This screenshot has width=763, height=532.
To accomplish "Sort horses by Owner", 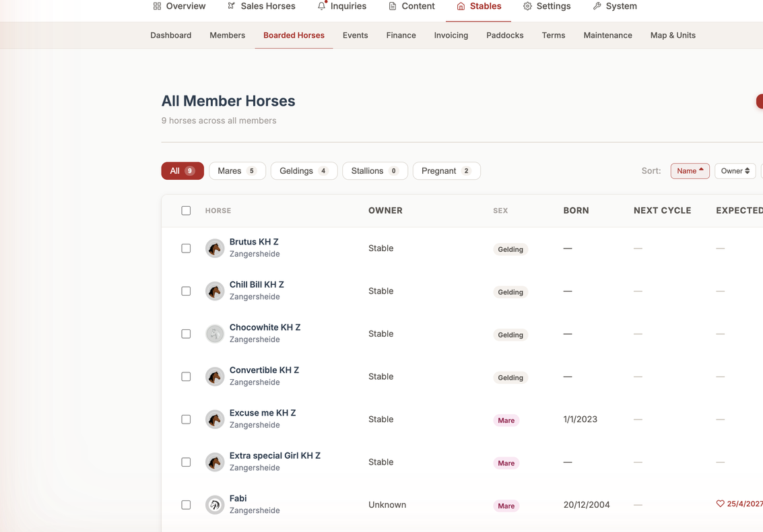I will pyautogui.click(x=735, y=171).
